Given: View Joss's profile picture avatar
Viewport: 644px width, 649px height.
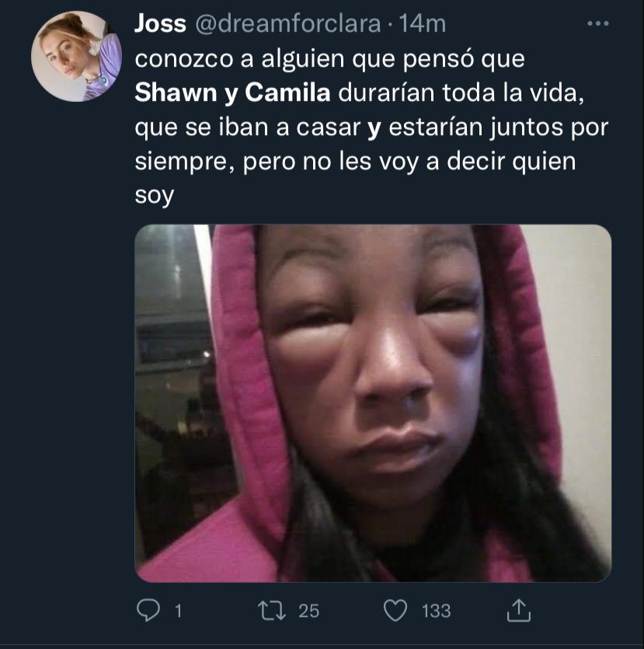Looking at the screenshot, I should click(77, 56).
